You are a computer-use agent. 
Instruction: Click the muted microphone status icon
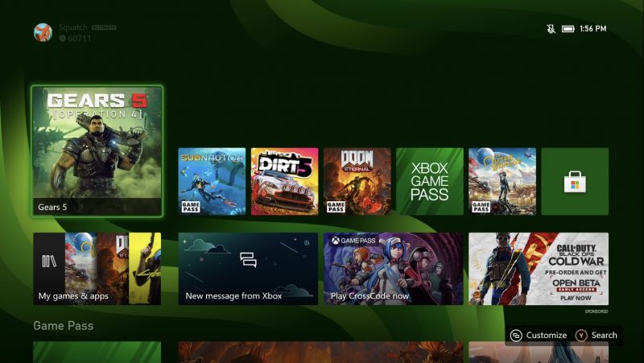(x=551, y=29)
